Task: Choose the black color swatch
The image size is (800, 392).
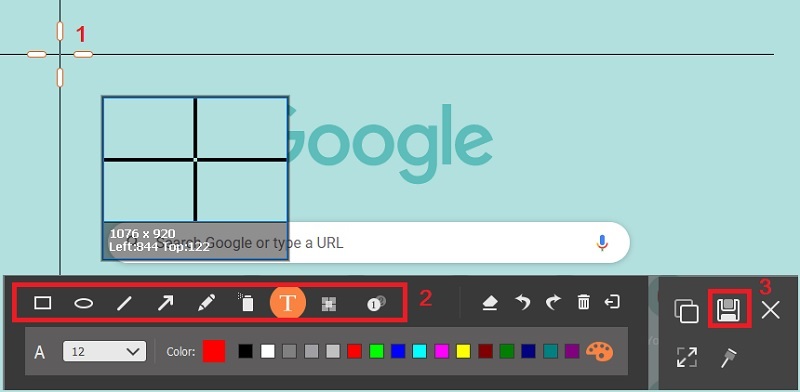Action: tap(245, 351)
